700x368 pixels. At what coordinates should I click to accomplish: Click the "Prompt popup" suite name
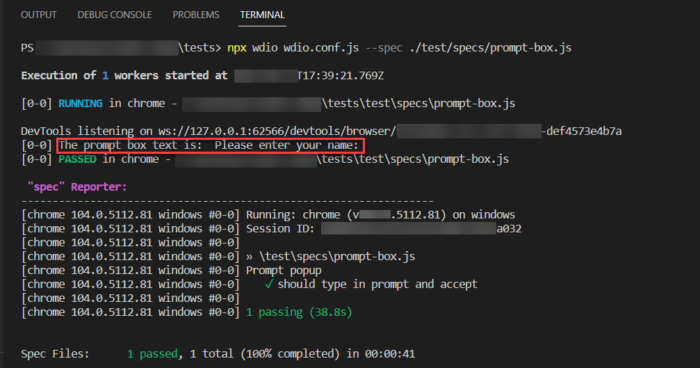[x=283, y=271]
